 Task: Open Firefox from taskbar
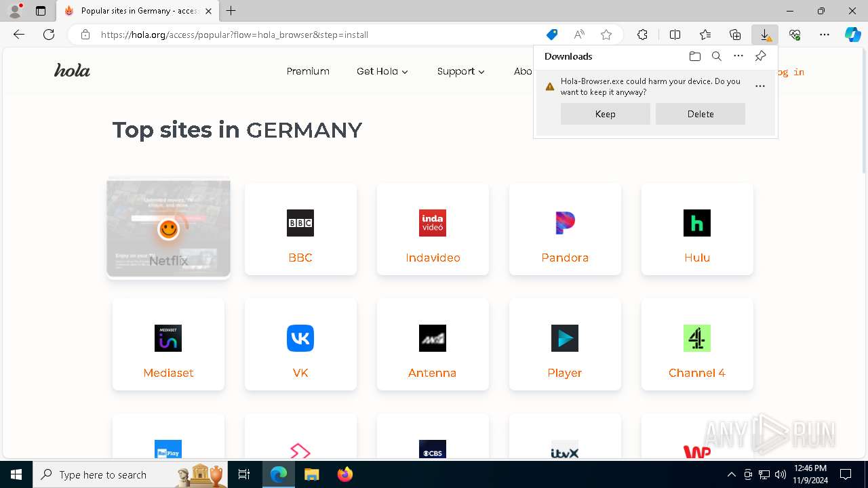(345, 474)
